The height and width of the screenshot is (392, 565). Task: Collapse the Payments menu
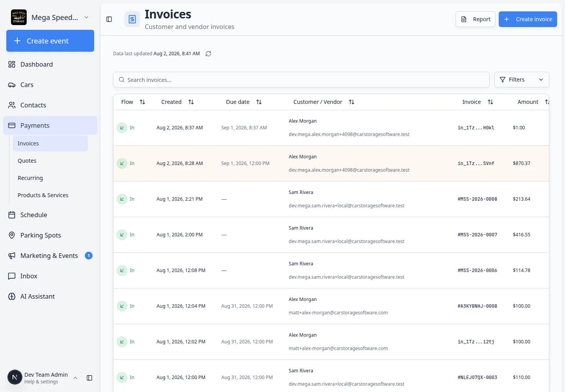click(x=50, y=125)
